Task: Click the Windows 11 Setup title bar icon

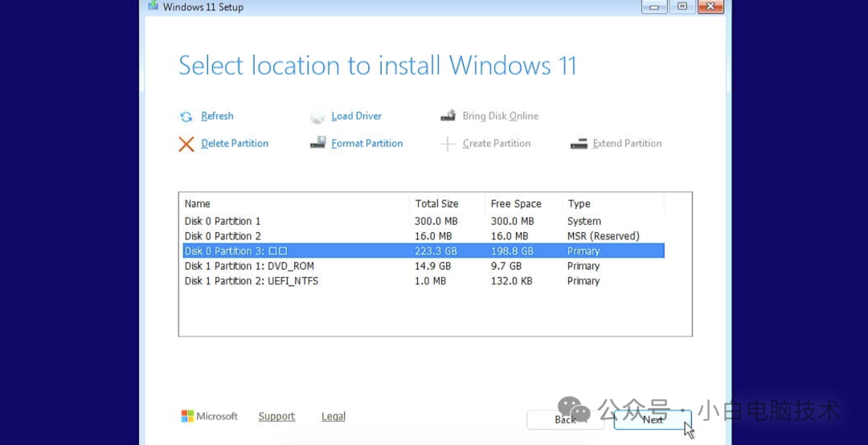Action: 153,6
